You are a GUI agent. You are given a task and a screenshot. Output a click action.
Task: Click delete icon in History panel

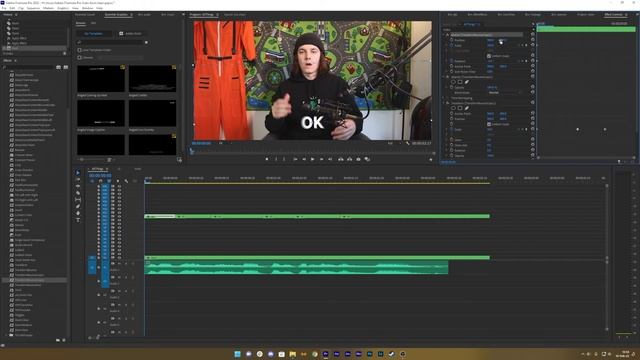(x=64, y=53)
